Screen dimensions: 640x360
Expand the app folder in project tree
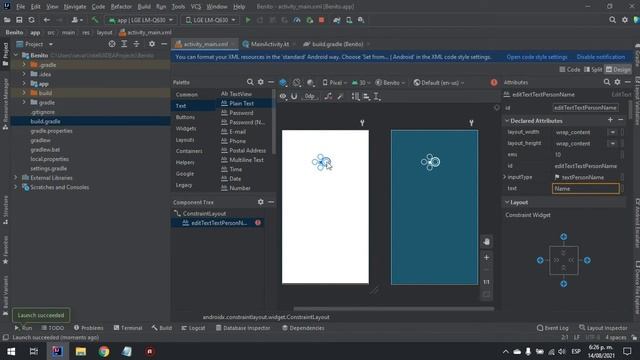tap(24, 84)
